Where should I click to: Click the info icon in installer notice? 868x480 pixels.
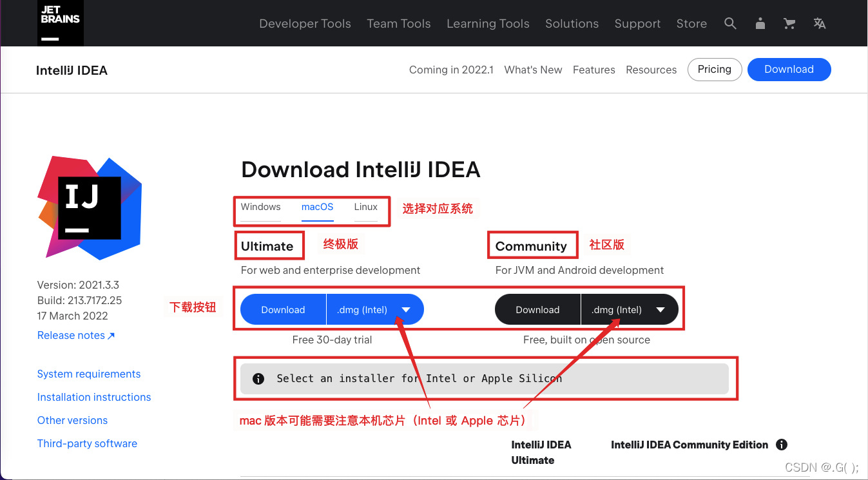pos(258,379)
